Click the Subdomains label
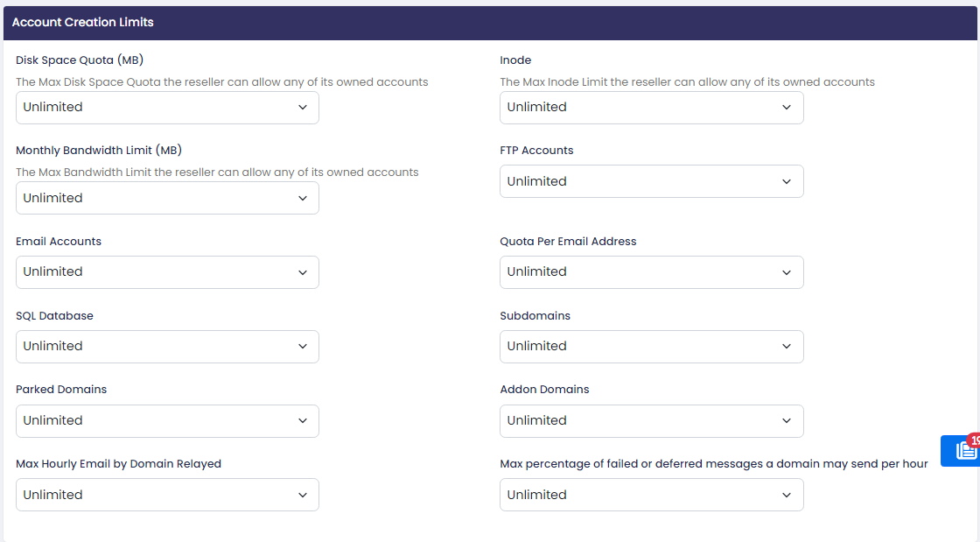The width and height of the screenshot is (980, 542). coord(535,316)
